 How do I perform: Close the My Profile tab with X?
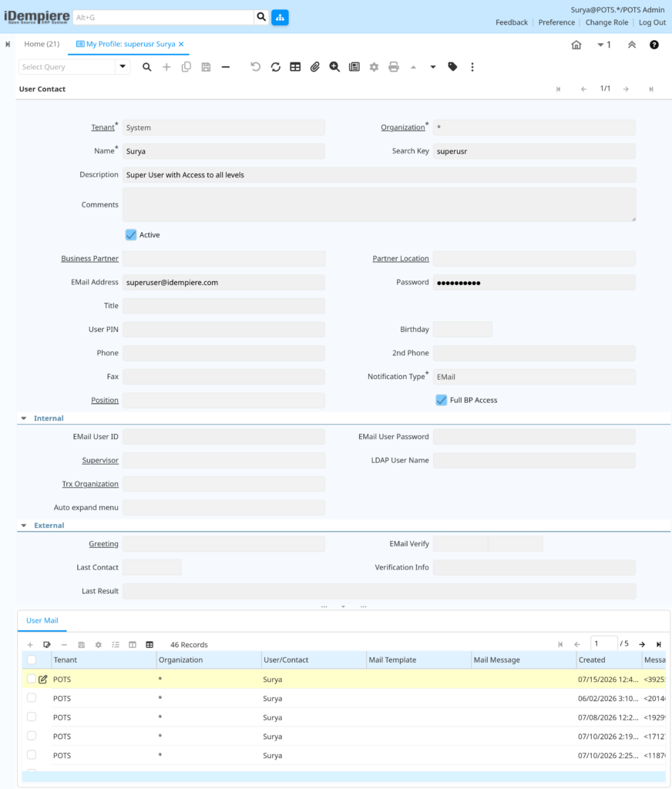181,44
